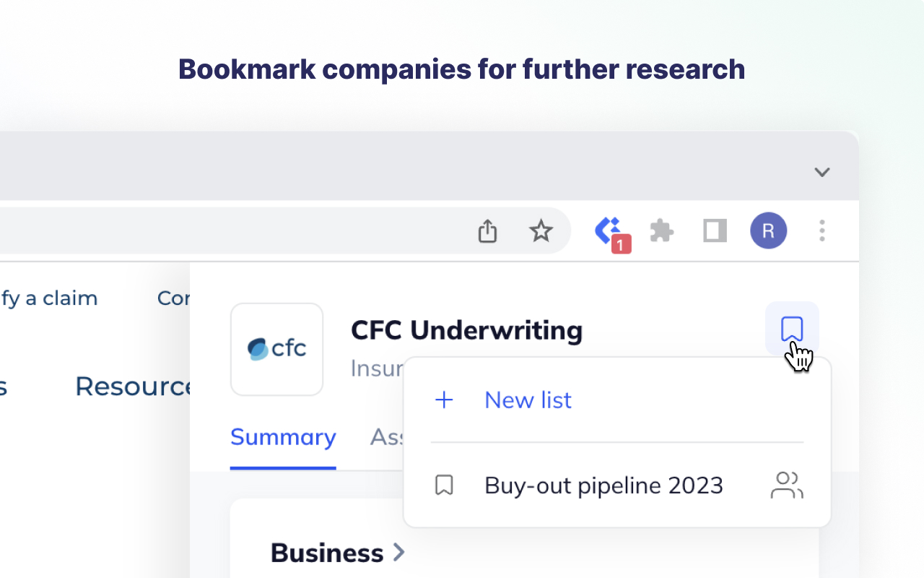The height and width of the screenshot is (578, 924).
Task: Select the Summary tab
Action: click(x=283, y=437)
